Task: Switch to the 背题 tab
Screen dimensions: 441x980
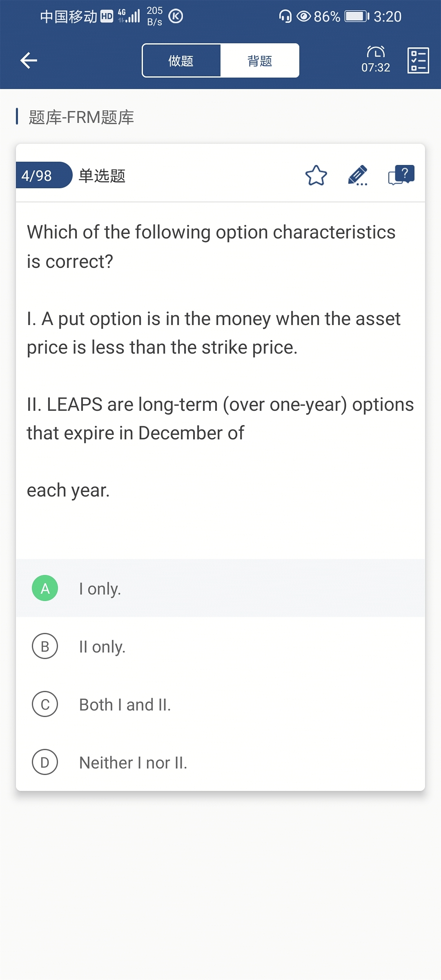Action: coord(260,60)
